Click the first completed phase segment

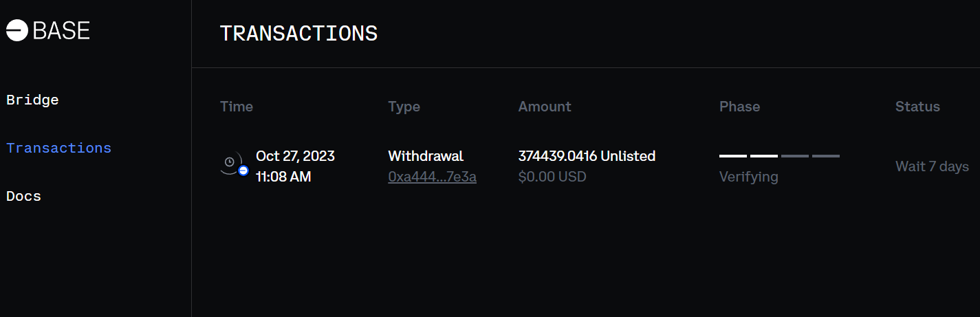[x=732, y=156]
